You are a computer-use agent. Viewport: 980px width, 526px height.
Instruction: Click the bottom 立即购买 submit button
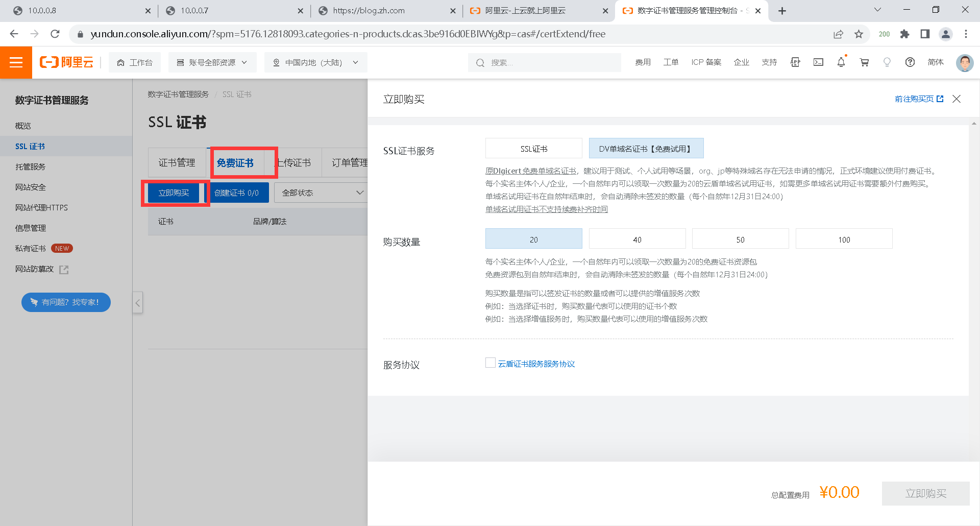point(925,493)
